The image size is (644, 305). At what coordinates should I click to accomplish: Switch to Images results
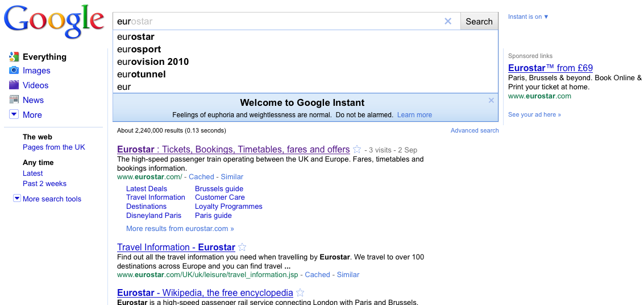[x=36, y=71]
